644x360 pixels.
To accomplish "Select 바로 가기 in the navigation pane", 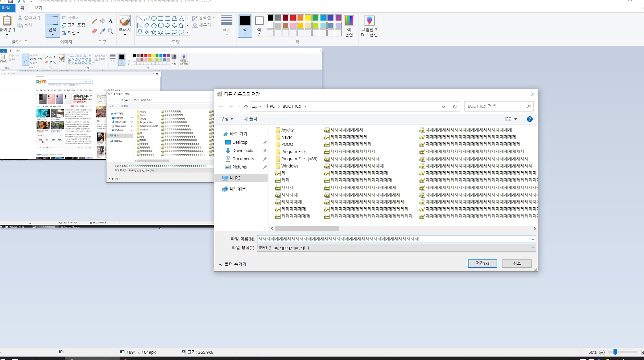I will [238, 134].
